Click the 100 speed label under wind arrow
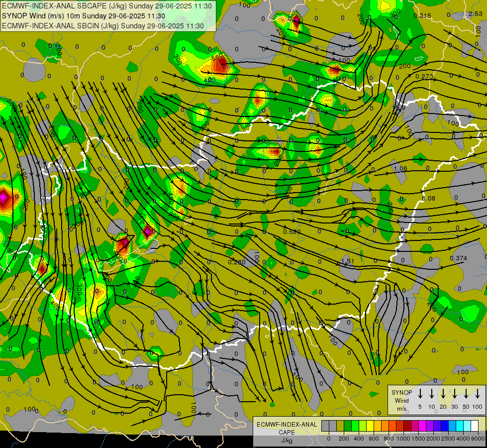Viewport: 487px width, 448px height. point(478,407)
